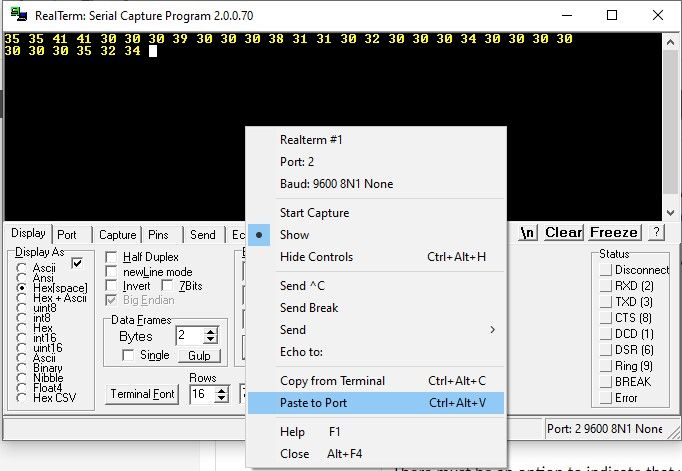Select Show in the context menu
Viewport: 682px width, 471px height.
pos(376,235)
